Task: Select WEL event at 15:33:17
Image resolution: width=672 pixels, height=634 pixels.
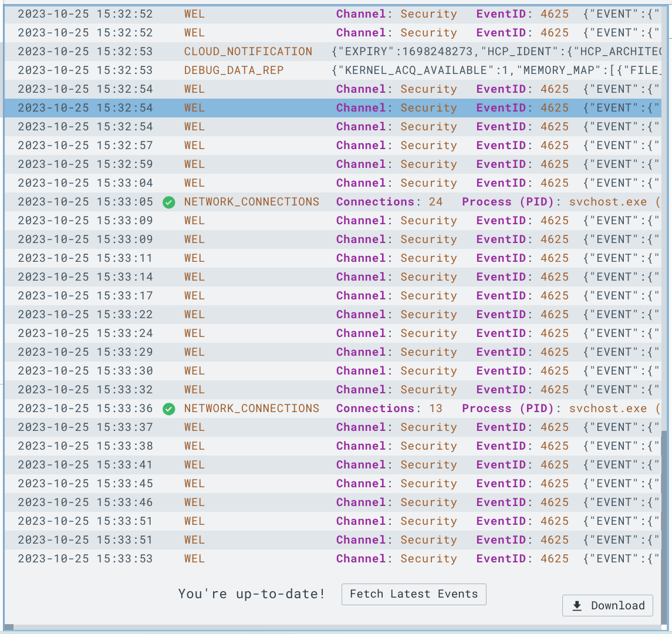Action: 333,296
